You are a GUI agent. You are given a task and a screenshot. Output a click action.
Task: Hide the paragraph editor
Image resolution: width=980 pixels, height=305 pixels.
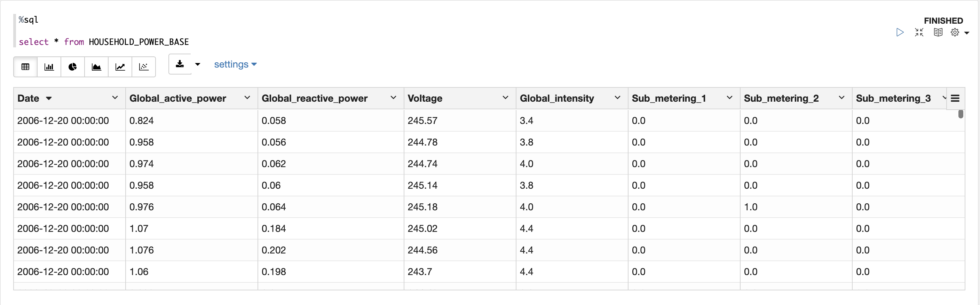(x=919, y=32)
